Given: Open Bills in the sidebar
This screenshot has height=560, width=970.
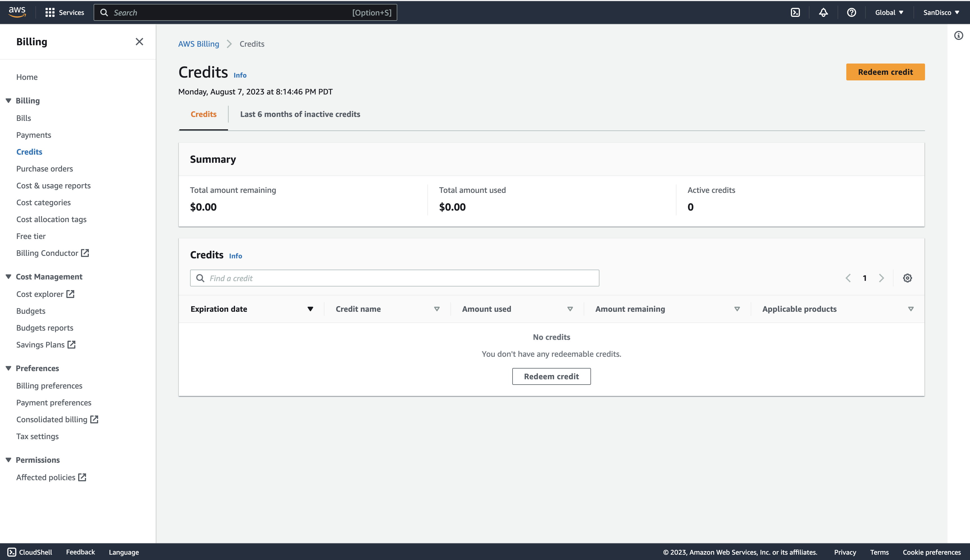Looking at the screenshot, I should click(23, 118).
